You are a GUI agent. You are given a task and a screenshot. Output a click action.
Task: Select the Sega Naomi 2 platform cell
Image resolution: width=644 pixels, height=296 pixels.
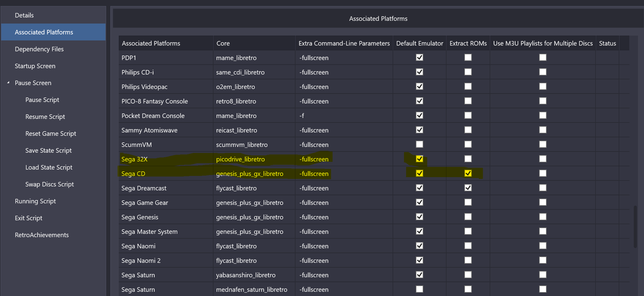[x=166, y=260]
